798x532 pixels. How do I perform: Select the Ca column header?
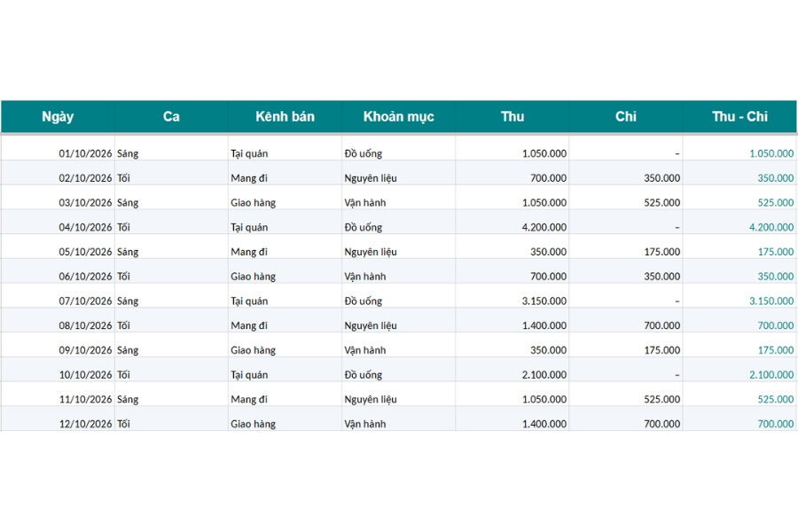(x=171, y=116)
